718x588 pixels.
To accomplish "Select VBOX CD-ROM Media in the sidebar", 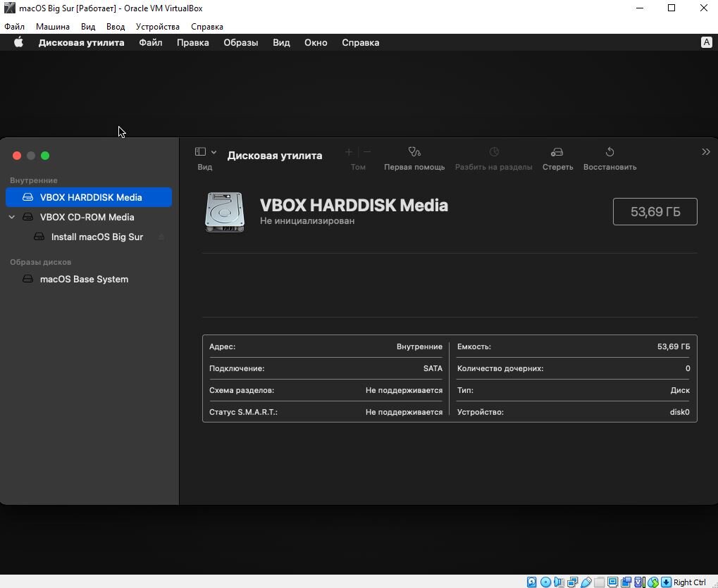I will 89,217.
